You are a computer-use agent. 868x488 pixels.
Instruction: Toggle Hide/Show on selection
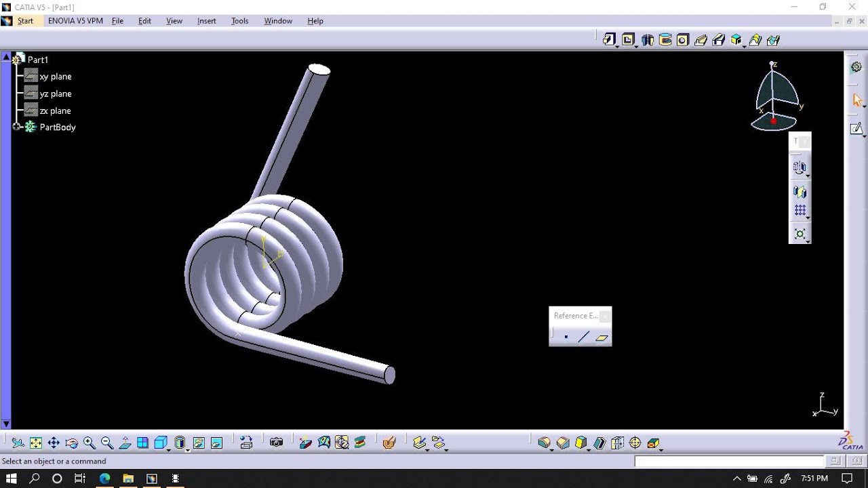199,443
